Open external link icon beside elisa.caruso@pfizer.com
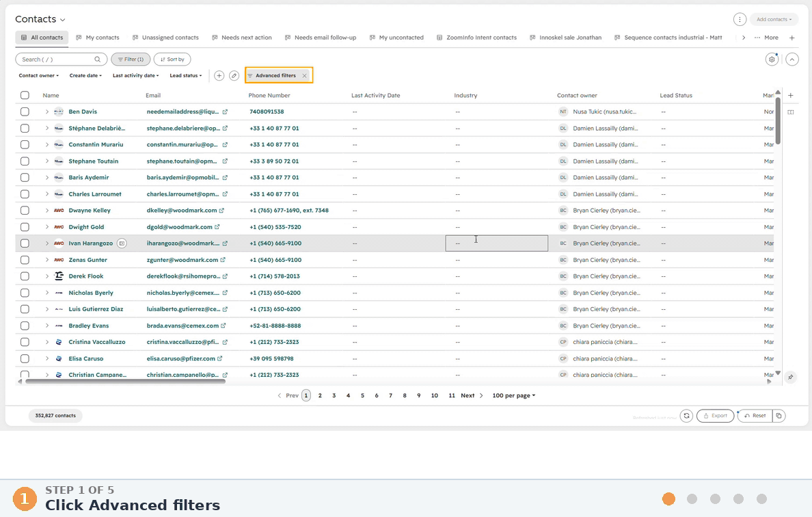 219,358
